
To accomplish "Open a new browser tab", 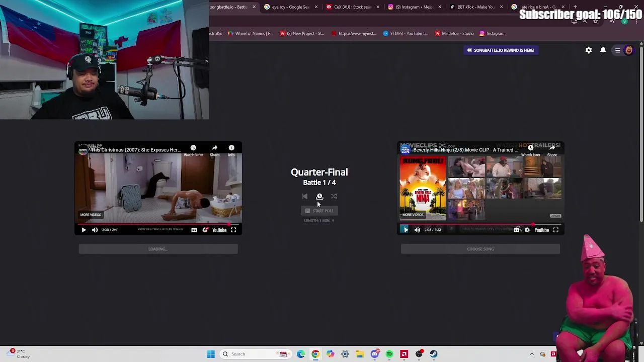I will 575,7.
